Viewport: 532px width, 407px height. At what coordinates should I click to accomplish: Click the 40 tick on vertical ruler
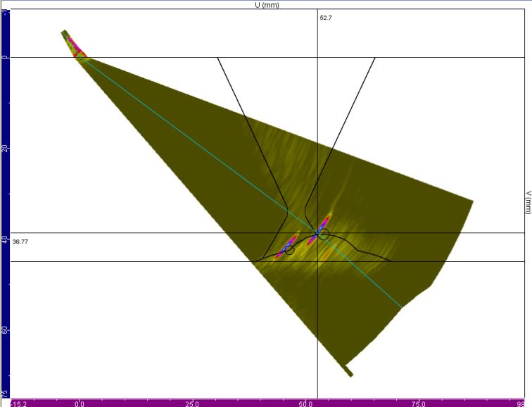click(x=5, y=239)
